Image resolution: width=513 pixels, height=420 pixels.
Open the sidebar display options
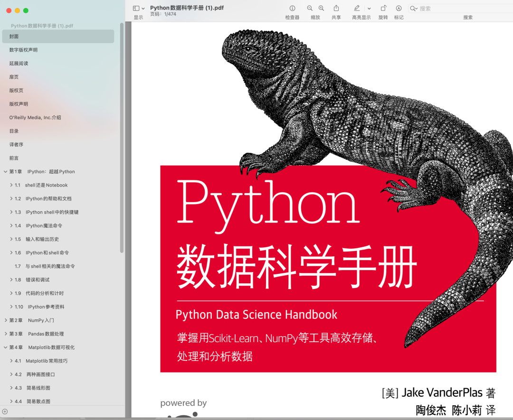[x=136, y=9]
